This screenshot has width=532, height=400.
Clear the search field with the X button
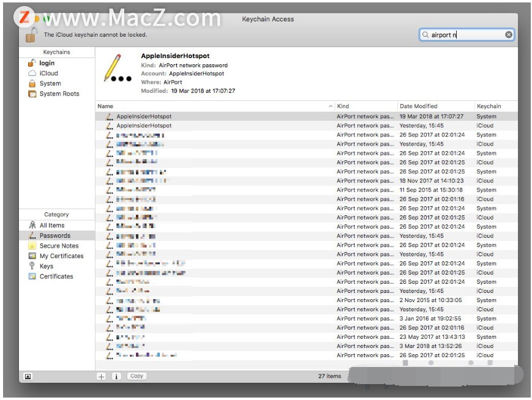tap(509, 35)
